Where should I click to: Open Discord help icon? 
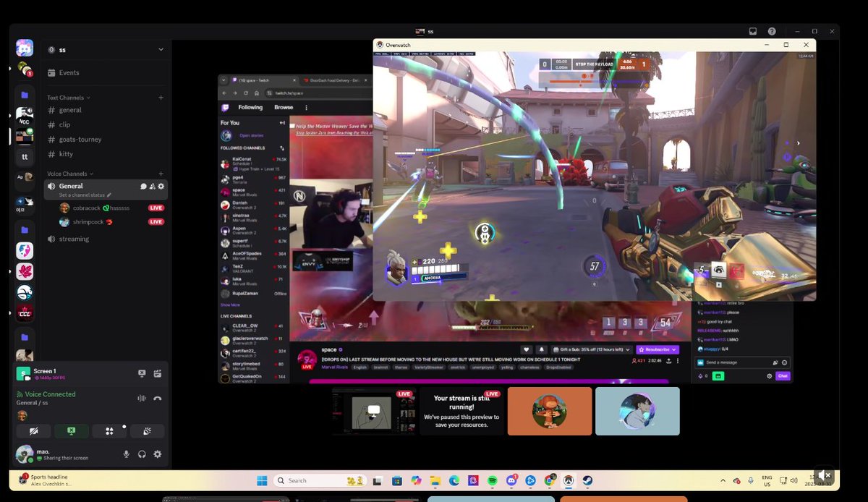click(772, 31)
